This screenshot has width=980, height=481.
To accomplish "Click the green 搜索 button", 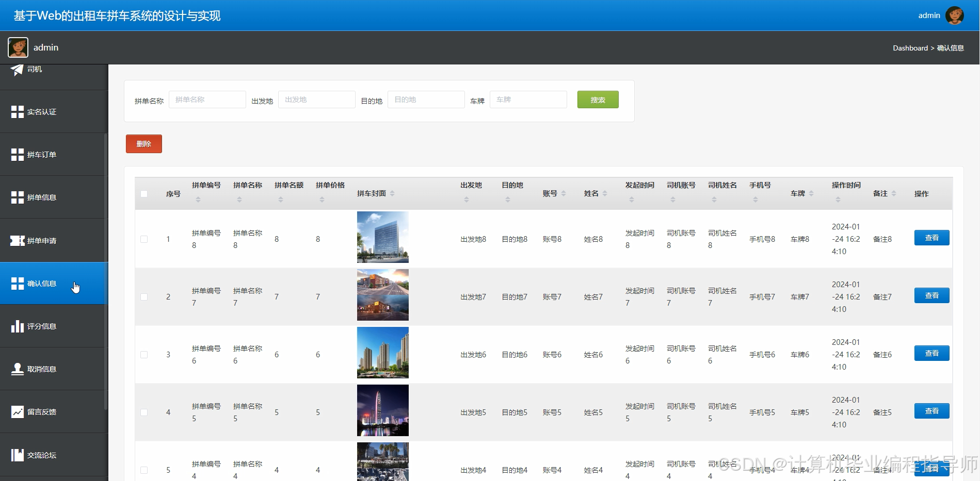I will [x=598, y=99].
